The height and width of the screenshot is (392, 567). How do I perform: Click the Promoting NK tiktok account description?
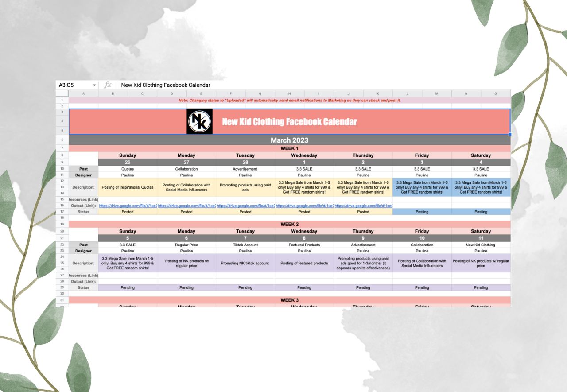[x=245, y=263]
